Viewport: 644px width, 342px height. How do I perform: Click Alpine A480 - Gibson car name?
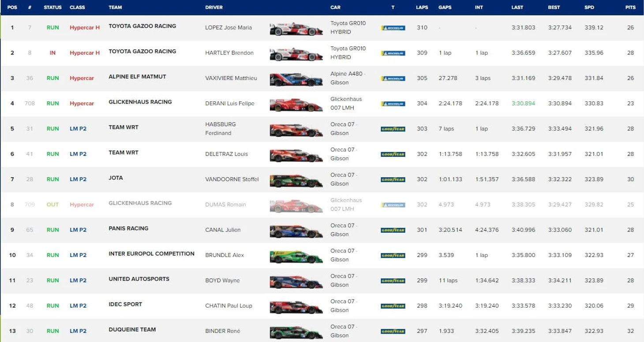click(x=348, y=78)
